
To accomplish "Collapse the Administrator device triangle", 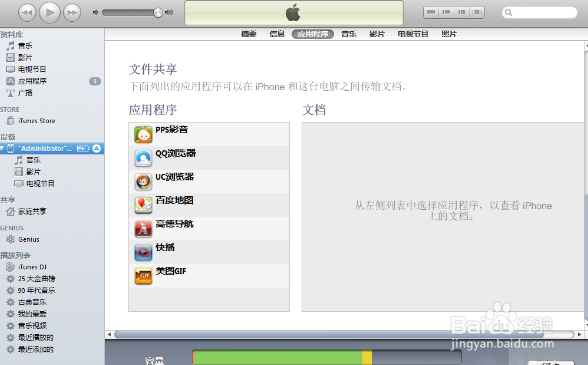I will (2, 149).
